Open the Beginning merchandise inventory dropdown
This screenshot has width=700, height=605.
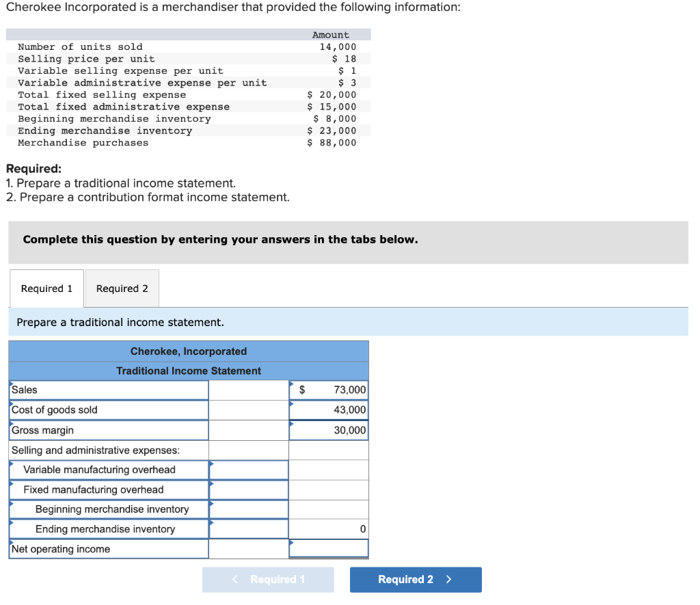[109, 509]
